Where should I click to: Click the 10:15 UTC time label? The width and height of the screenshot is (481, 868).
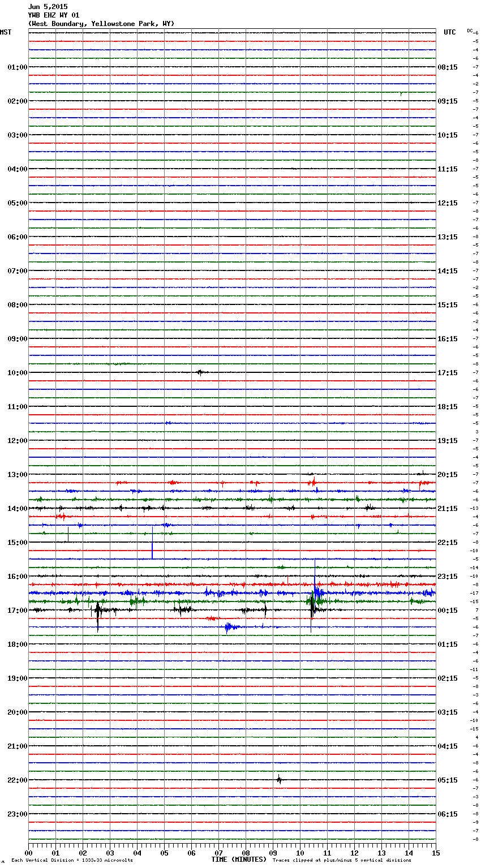click(448, 135)
